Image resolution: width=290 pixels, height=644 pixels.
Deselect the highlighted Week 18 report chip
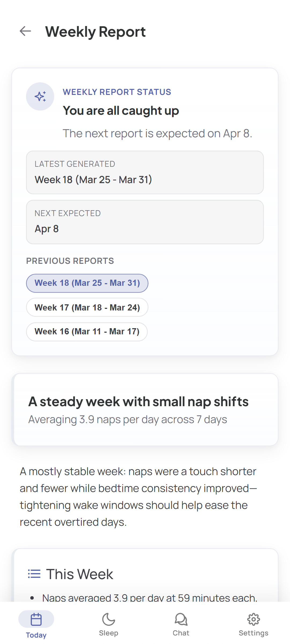tap(87, 283)
